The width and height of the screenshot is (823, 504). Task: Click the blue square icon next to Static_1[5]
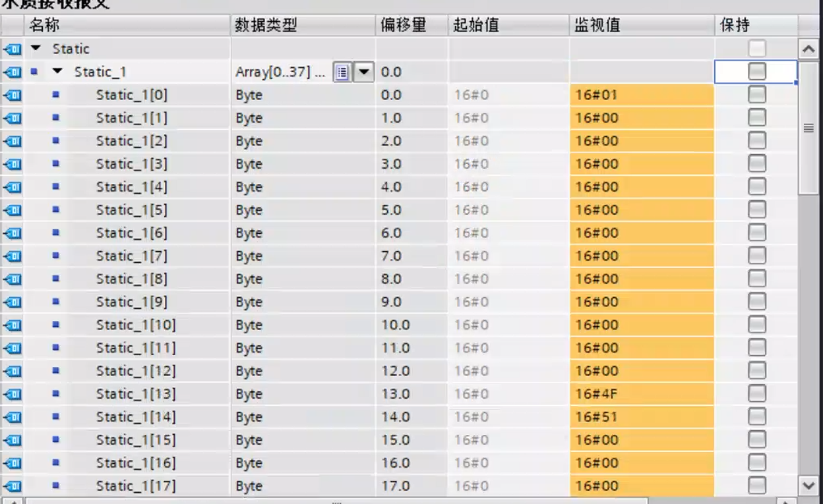tap(56, 210)
